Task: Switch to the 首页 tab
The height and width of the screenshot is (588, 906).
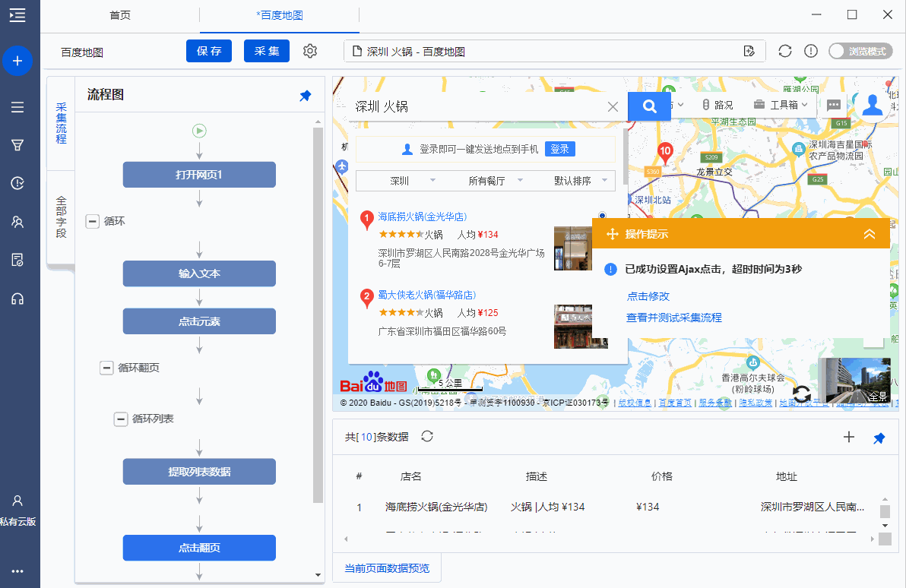Action: (x=120, y=16)
